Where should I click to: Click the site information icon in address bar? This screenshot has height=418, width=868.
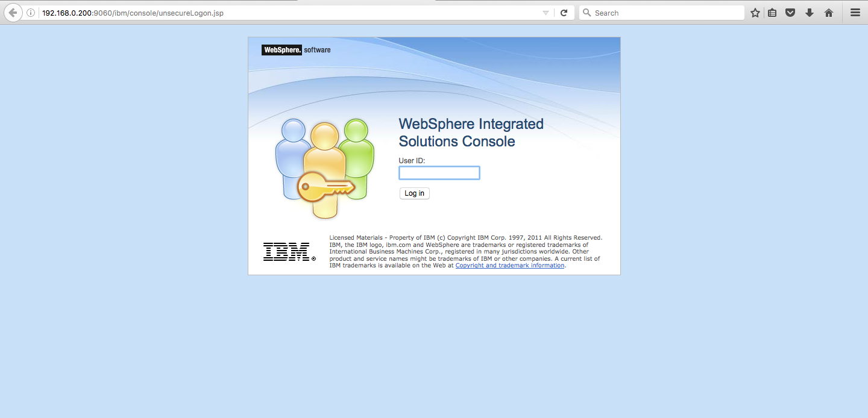coord(31,12)
